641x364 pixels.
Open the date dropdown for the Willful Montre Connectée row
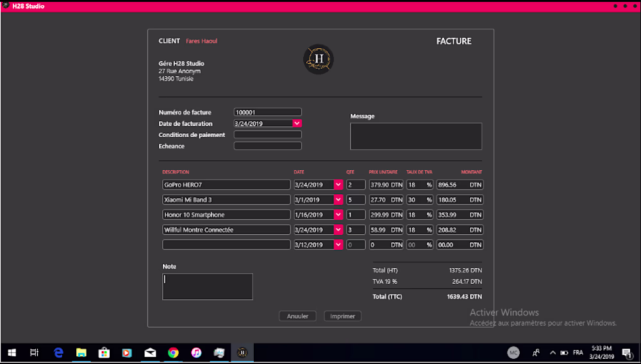coord(338,229)
